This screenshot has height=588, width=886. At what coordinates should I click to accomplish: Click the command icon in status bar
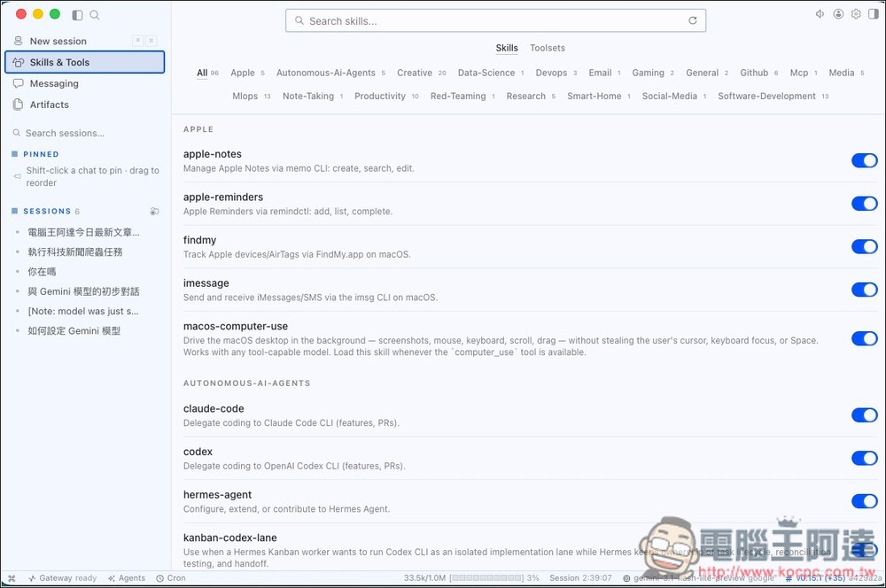click(12, 578)
